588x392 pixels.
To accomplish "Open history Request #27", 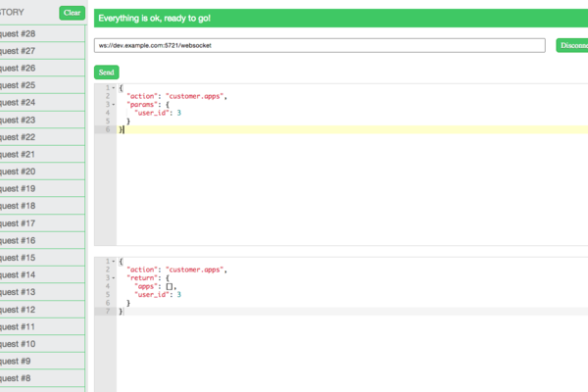I will [42, 51].
